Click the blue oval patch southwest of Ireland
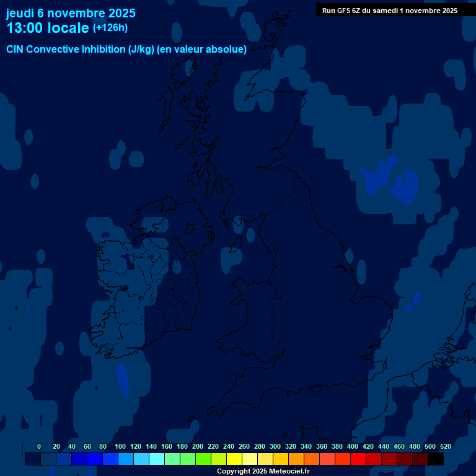476x476 pixels. point(123,379)
